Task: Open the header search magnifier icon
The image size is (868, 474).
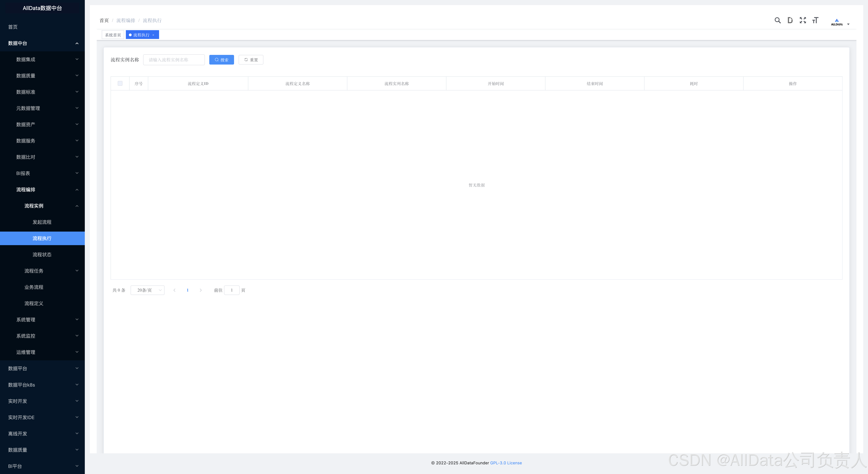Action: tap(777, 20)
